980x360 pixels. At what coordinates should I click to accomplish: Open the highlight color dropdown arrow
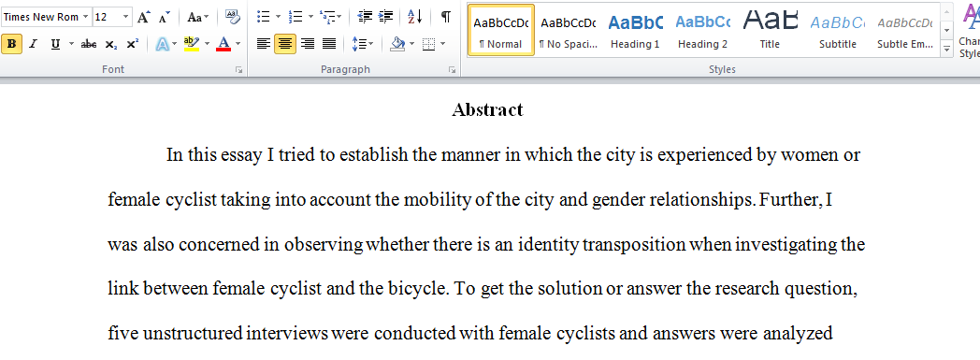pyautogui.click(x=207, y=44)
